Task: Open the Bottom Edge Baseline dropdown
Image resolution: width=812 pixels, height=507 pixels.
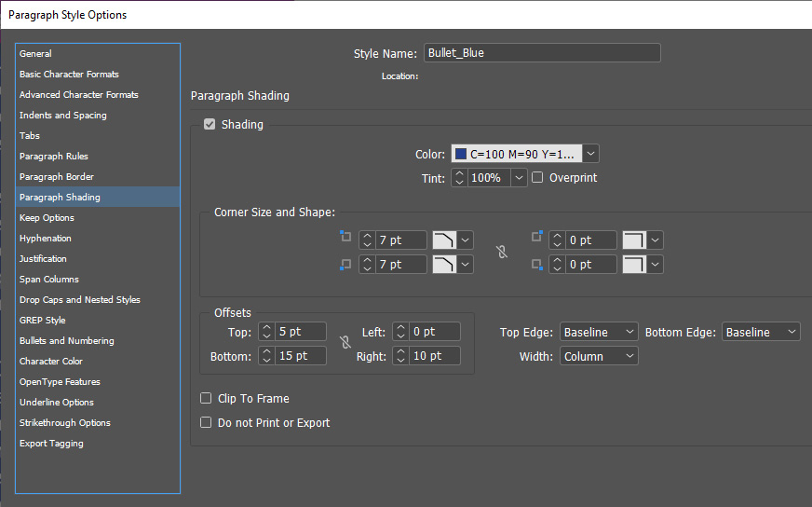Action: point(761,332)
